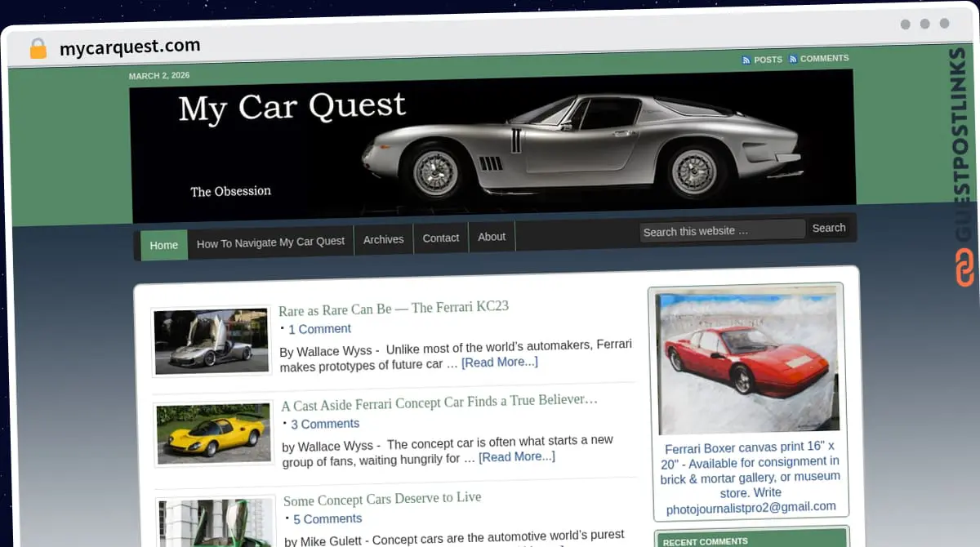Open the Contact page
The width and height of the screenshot is (980, 547).
pyautogui.click(x=441, y=238)
